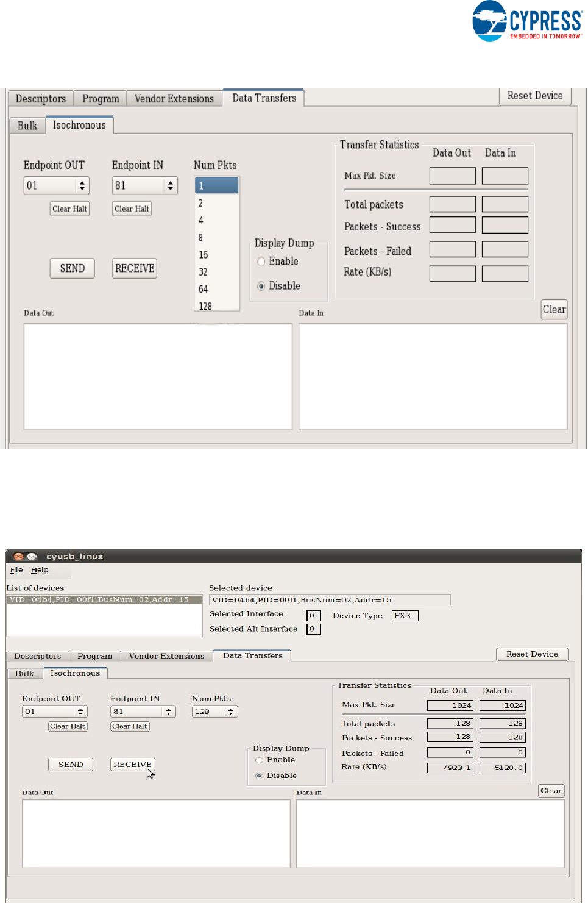Open Descriptors tab in cyusb_linux window
Viewport: 588px width, 903px height.
tap(38, 656)
